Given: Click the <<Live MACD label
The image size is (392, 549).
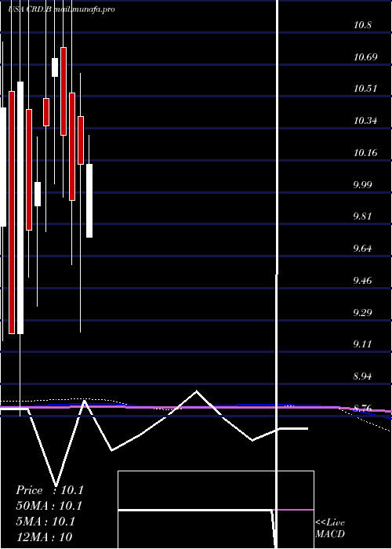Looking at the screenshot, I should (x=330, y=529).
